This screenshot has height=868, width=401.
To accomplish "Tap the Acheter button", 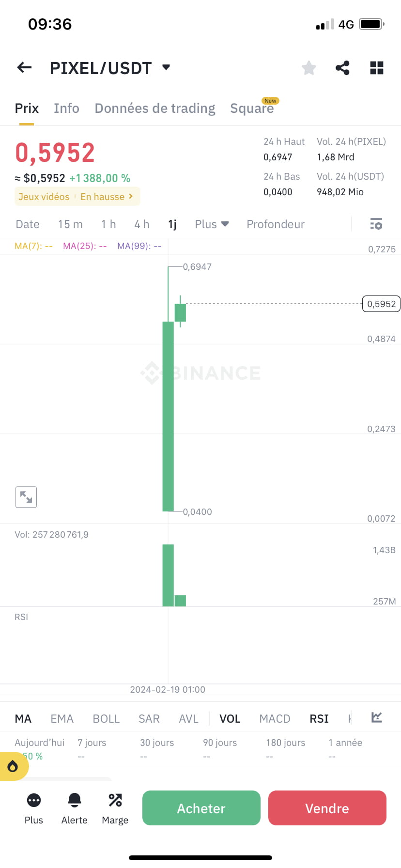I will point(201,808).
